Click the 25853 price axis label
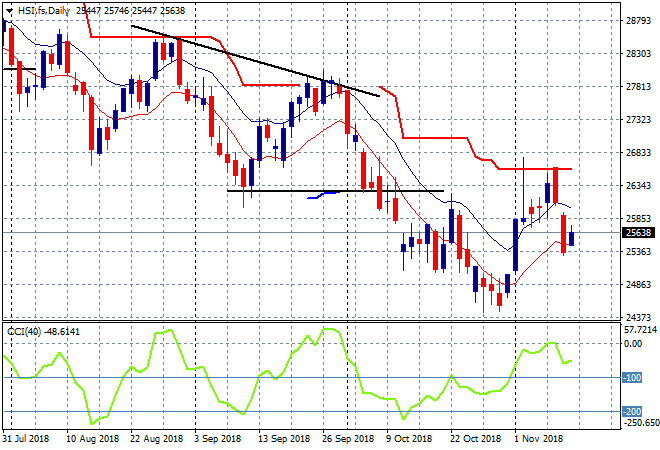This screenshot has width=660, height=450. pyautogui.click(x=638, y=219)
